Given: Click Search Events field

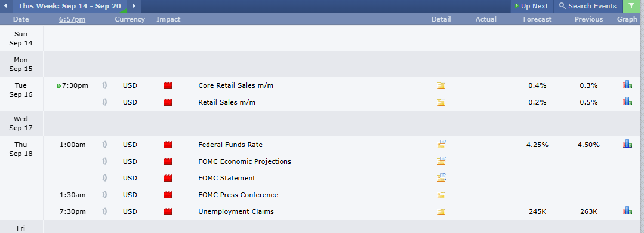Looking at the screenshot, I should (588, 6).
